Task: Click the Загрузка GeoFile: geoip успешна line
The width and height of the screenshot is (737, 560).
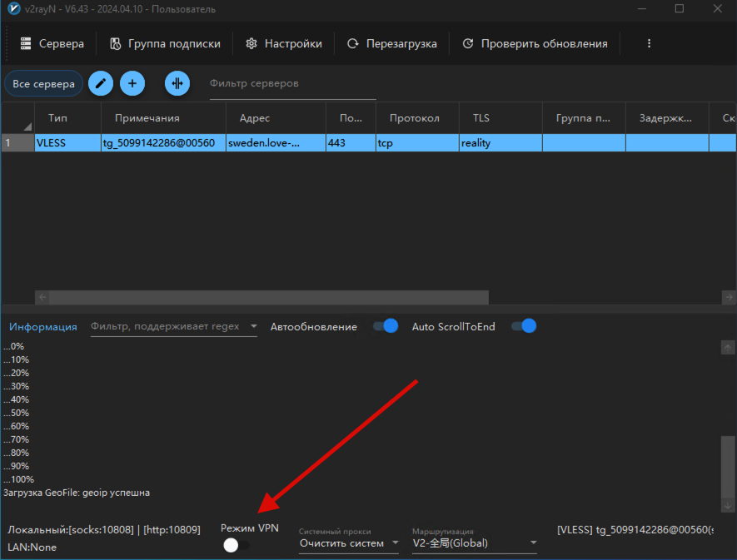Action: tap(77, 493)
